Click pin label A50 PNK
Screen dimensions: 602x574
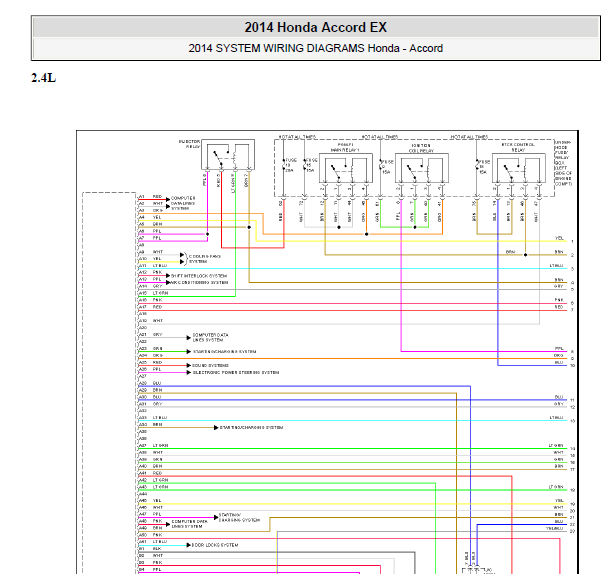(150, 535)
